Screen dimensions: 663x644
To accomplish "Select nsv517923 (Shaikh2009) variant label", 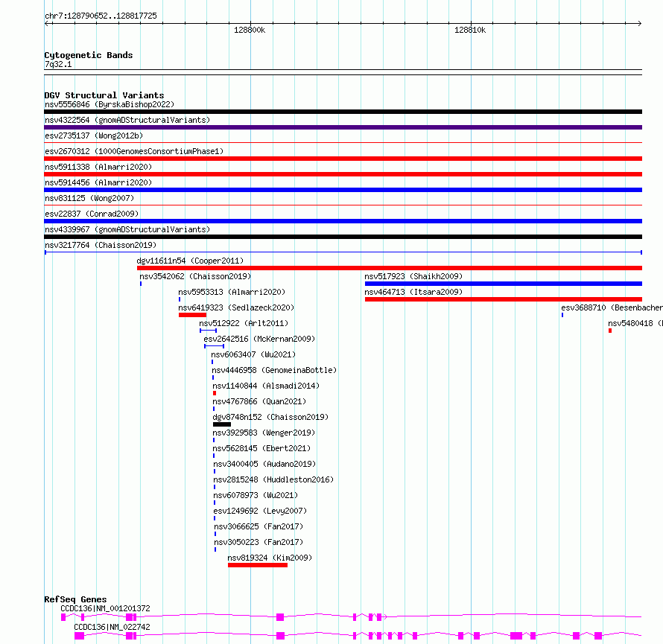I will [x=413, y=276].
